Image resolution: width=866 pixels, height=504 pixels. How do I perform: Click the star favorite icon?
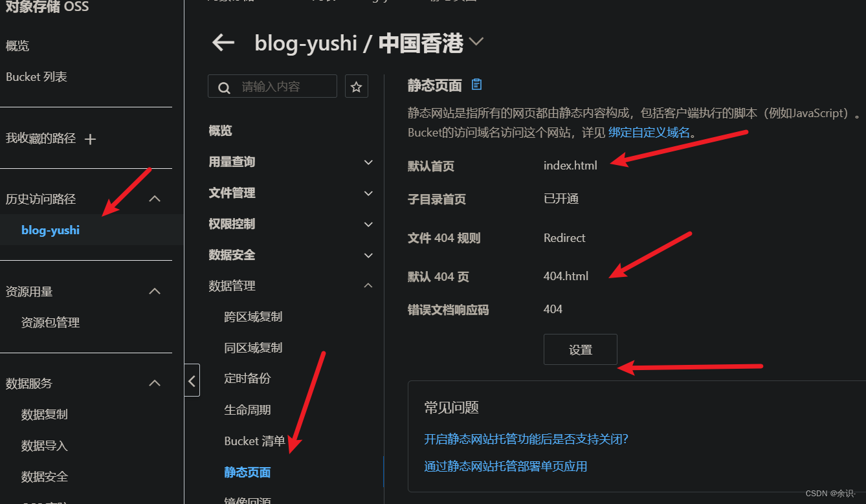[356, 87]
